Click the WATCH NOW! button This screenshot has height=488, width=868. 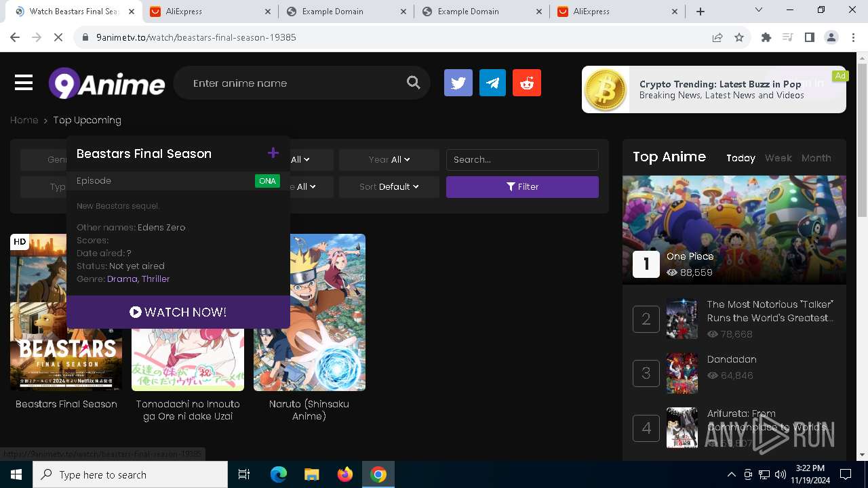click(x=178, y=312)
